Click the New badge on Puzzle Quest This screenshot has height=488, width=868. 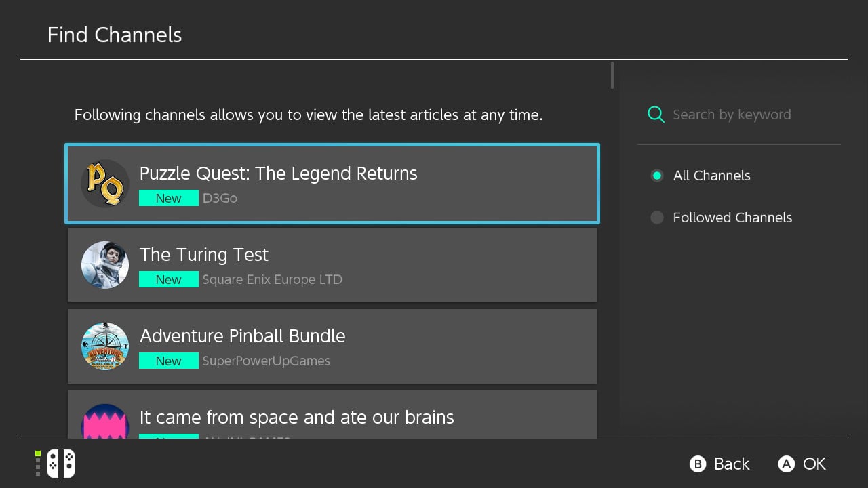point(169,199)
